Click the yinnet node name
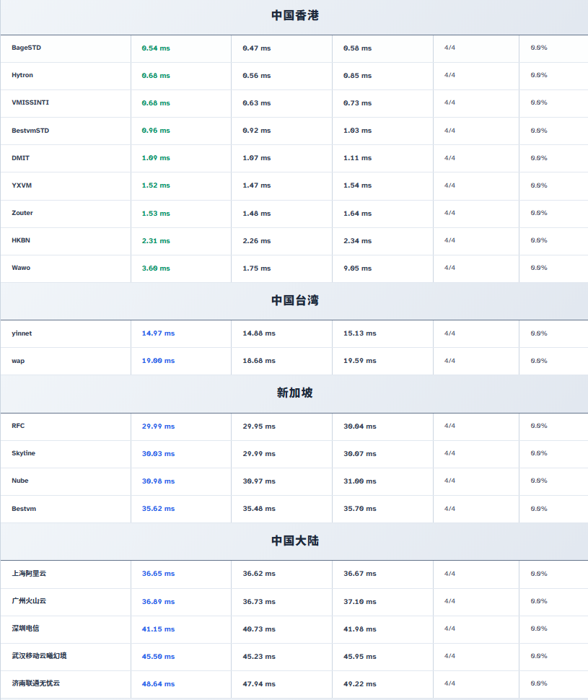This screenshot has width=588, height=700. pyautogui.click(x=22, y=333)
